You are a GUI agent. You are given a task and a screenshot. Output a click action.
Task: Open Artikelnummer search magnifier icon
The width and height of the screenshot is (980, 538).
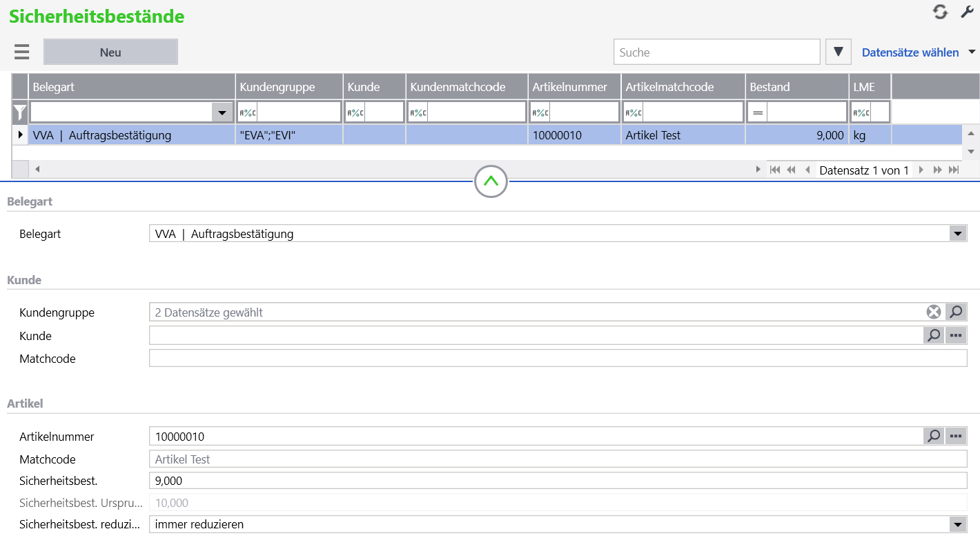(x=934, y=436)
